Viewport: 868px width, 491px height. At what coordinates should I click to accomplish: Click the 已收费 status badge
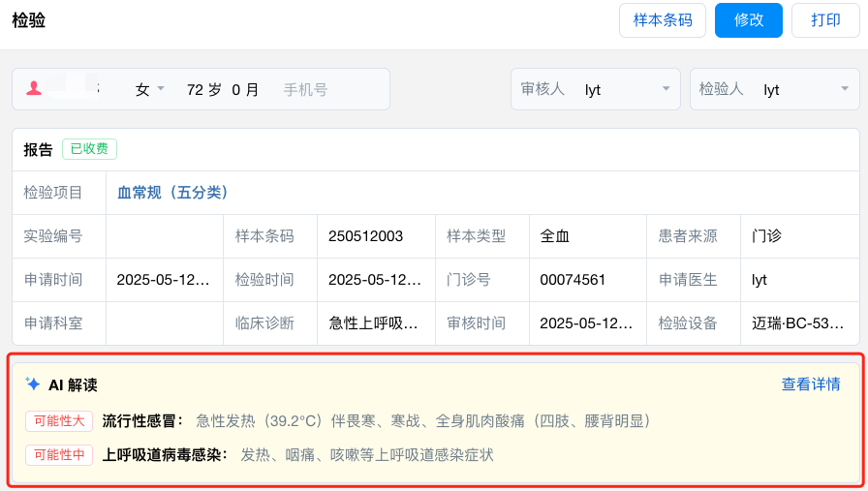[x=89, y=149]
